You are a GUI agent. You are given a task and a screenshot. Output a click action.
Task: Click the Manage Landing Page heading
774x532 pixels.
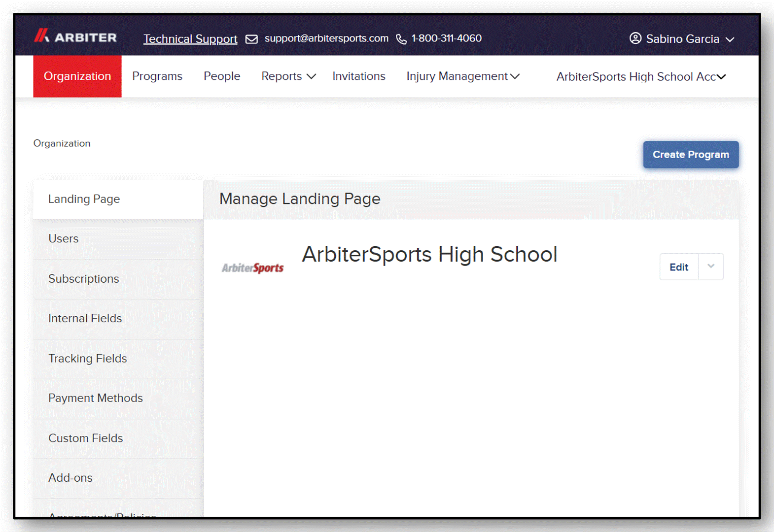(x=300, y=199)
